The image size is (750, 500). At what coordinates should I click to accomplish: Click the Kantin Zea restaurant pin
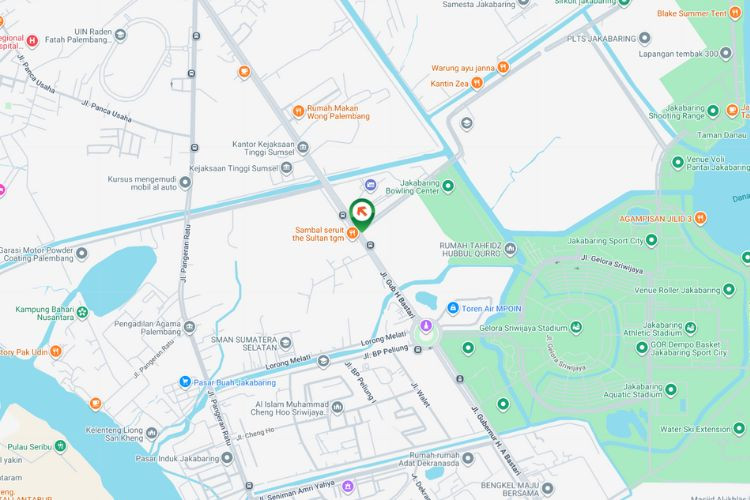[477, 83]
